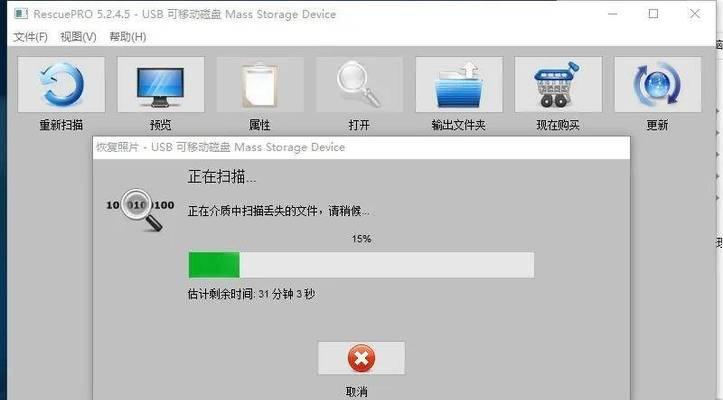Screen dimensions: 723x400
Task: Click the binary magnifier scanning icon
Action: point(140,209)
